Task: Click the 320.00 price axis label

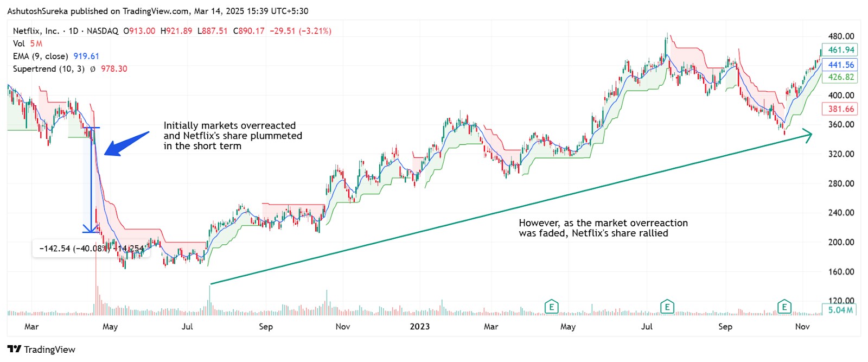Action: [x=841, y=154]
